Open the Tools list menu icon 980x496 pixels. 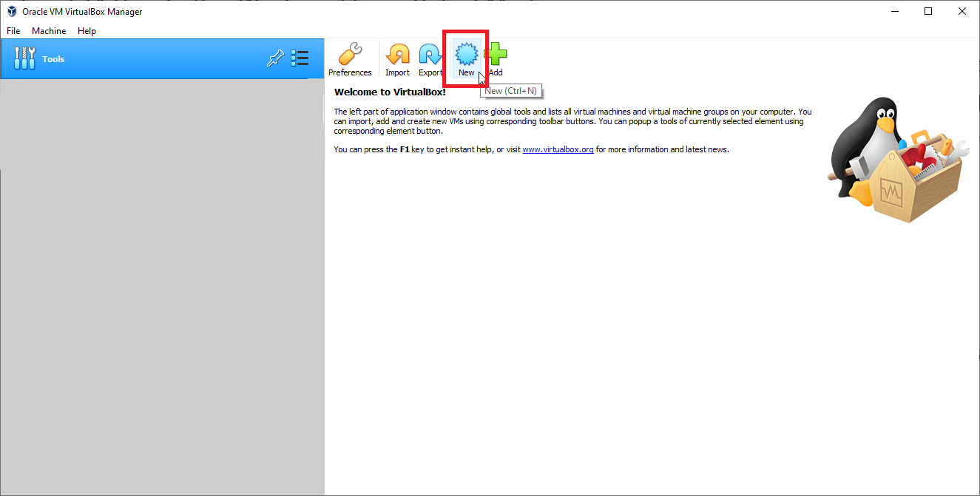[x=300, y=58]
